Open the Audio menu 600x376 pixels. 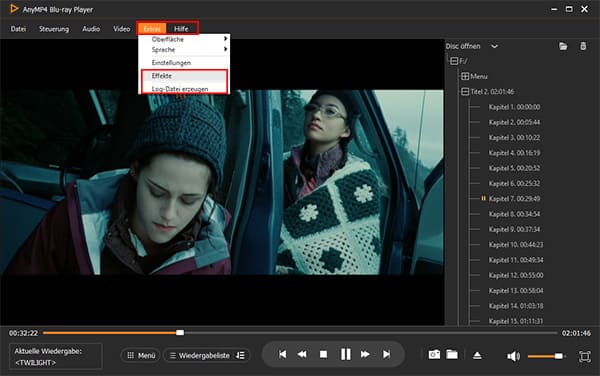[91, 29]
